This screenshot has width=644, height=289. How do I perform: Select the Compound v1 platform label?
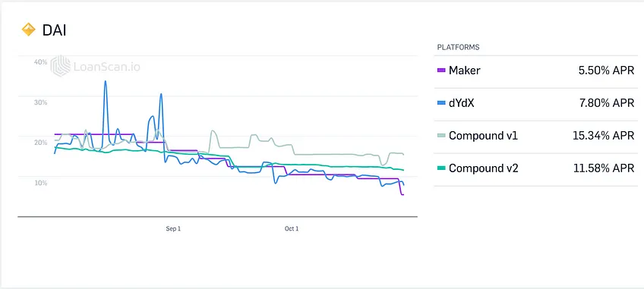click(484, 136)
